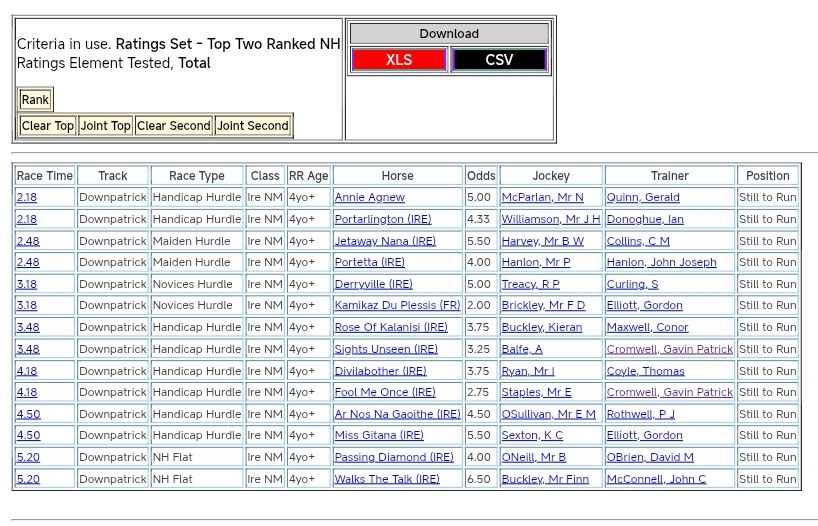This screenshot has width=818, height=526.
Task: Select the Clear Top filter
Action: pos(47,126)
